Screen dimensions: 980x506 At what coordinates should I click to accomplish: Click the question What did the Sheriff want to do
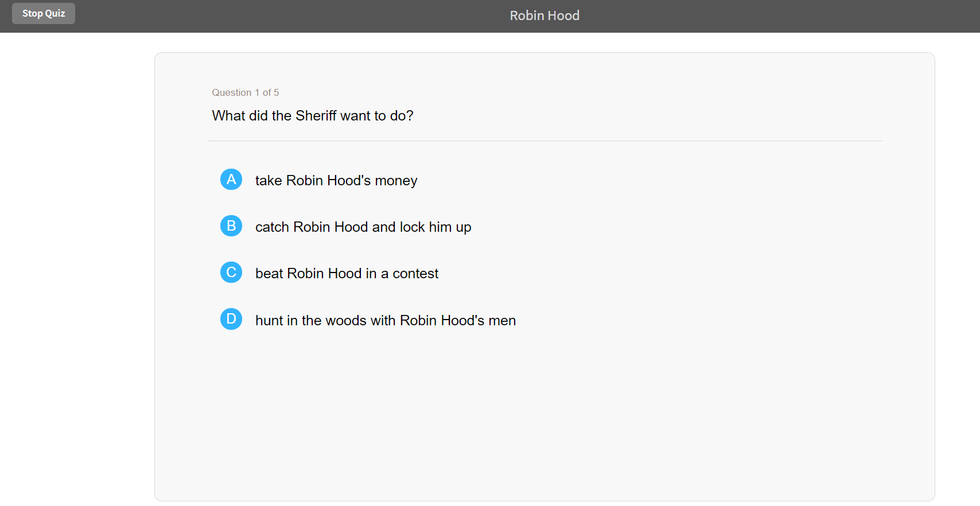pyautogui.click(x=313, y=116)
